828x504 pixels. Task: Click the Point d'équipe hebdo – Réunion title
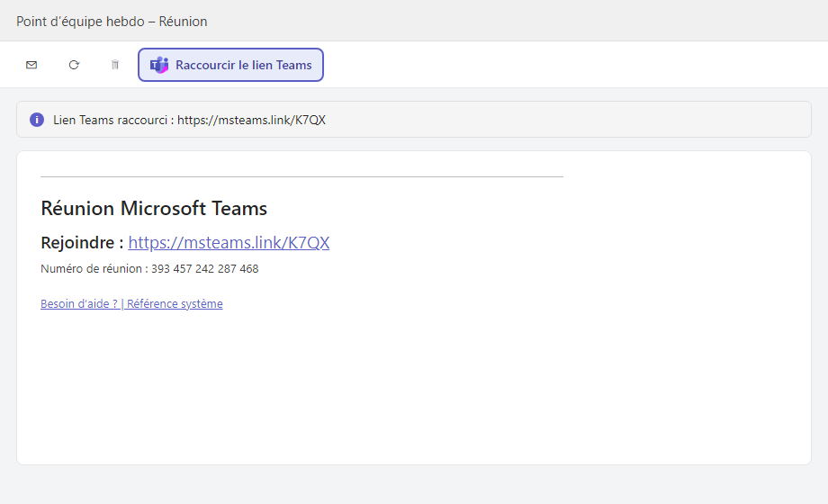coord(112,22)
